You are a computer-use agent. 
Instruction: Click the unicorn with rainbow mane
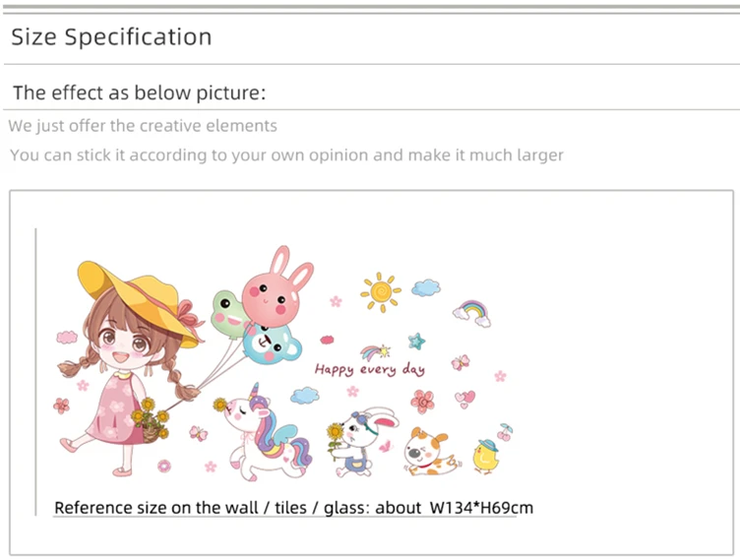[x=265, y=433]
